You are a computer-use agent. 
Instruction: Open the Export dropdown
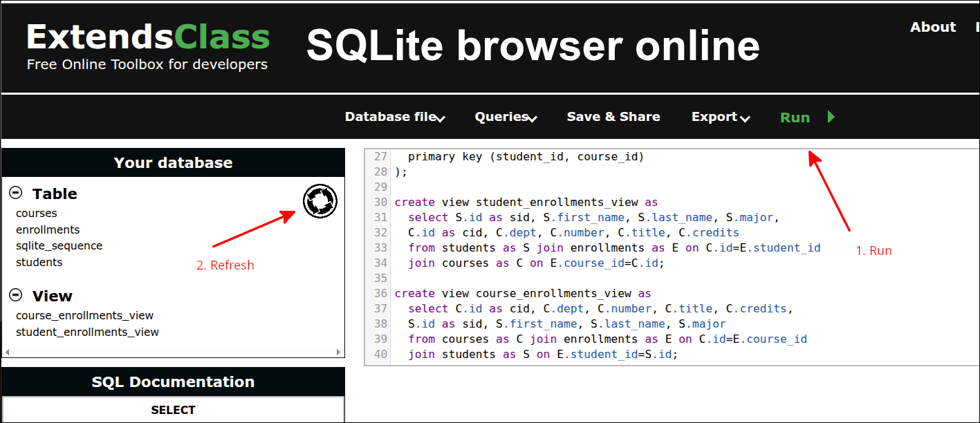pyautogui.click(x=719, y=117)
